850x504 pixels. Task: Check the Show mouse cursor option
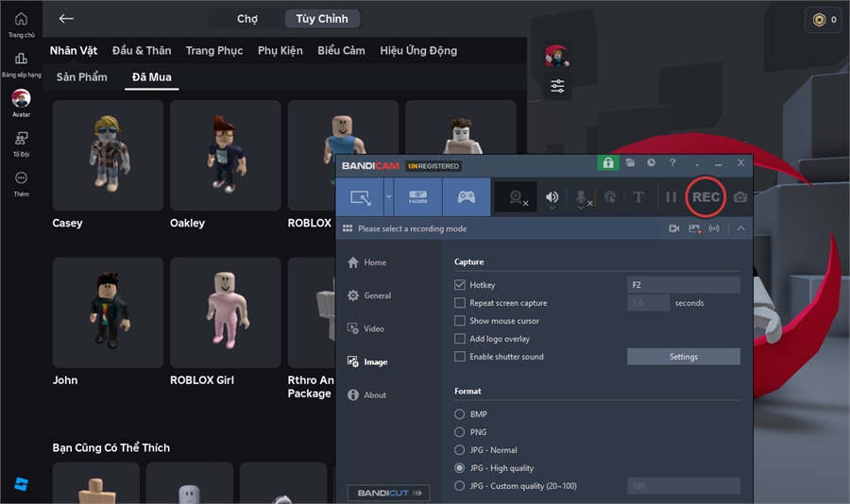(x=460, y=321)
